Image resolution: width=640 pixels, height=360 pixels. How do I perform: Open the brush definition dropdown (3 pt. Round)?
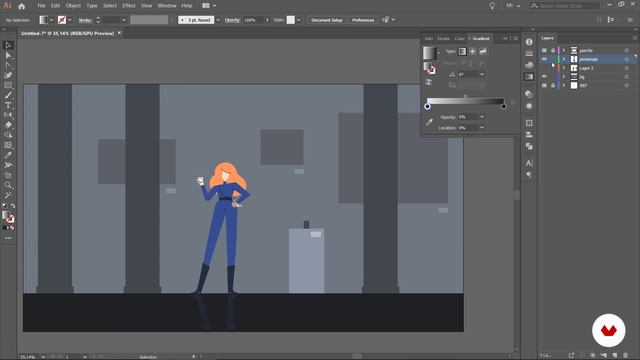pos(218,20)
